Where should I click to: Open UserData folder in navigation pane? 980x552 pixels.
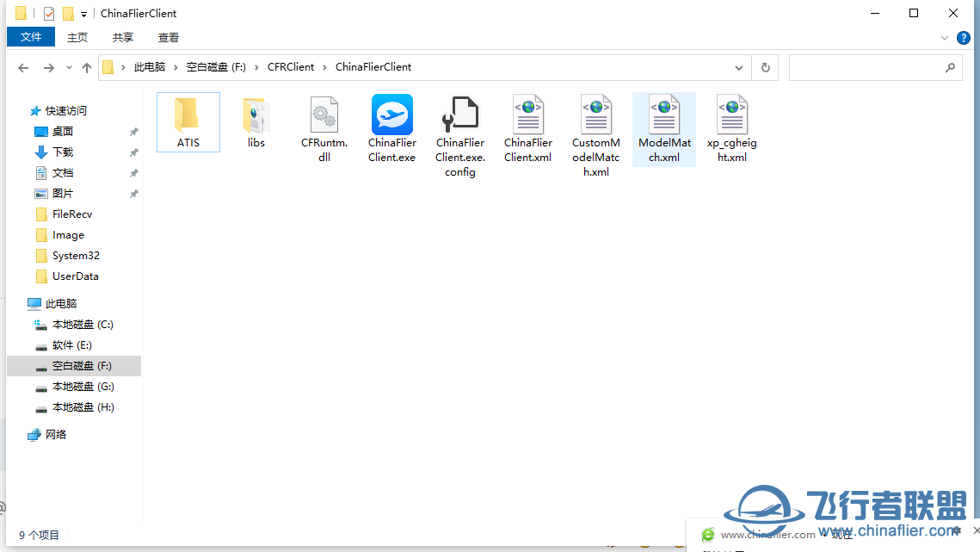(75, 276)
